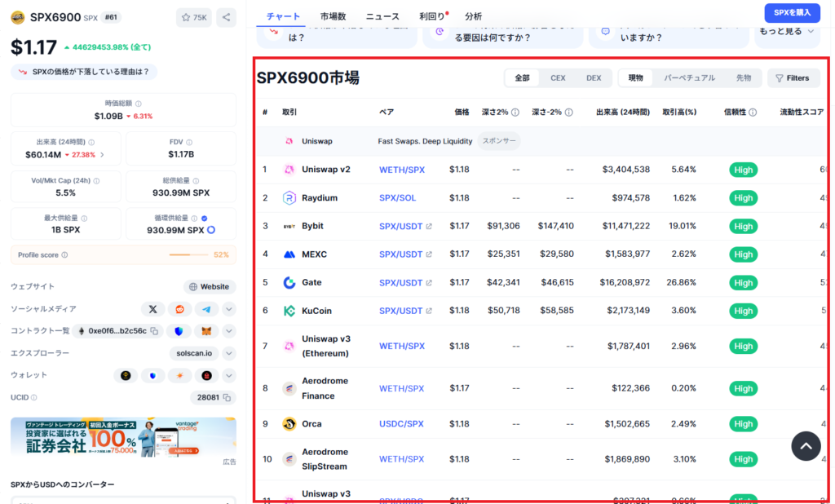
Task: Click the external link icon on Bybit SPX/USDT
Action: click(x=429, y=227)
